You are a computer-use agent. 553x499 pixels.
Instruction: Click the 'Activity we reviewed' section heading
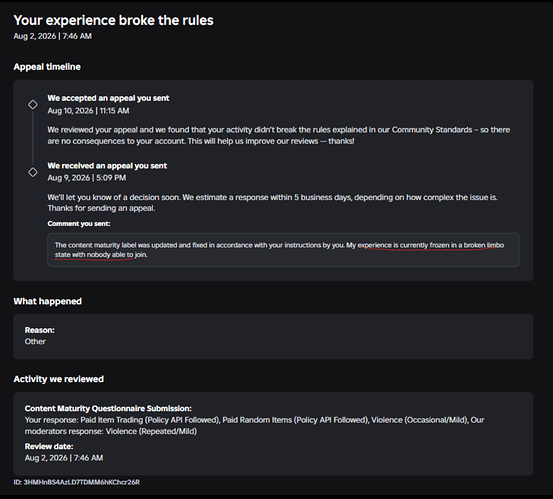59,379
